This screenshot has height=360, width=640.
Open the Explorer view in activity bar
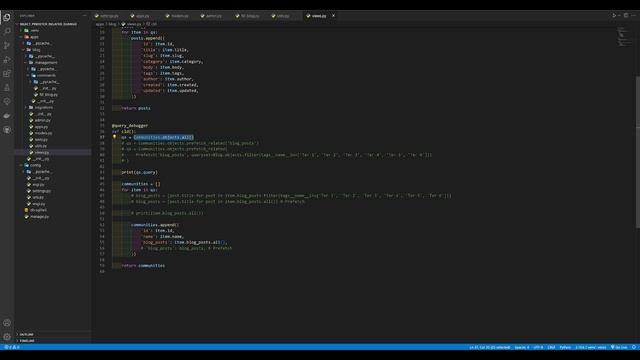pyautogui.click(x=7, y=17)
